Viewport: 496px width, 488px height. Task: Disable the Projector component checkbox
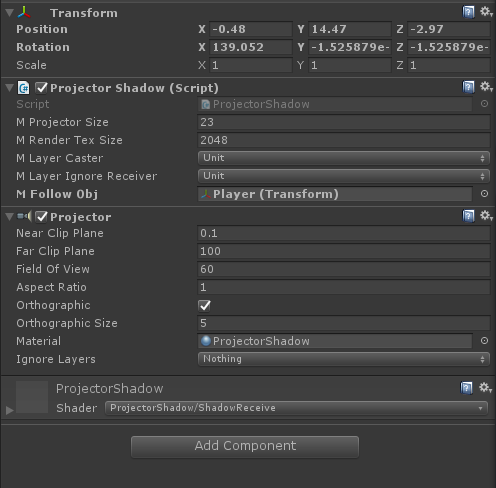pos(42,217)
